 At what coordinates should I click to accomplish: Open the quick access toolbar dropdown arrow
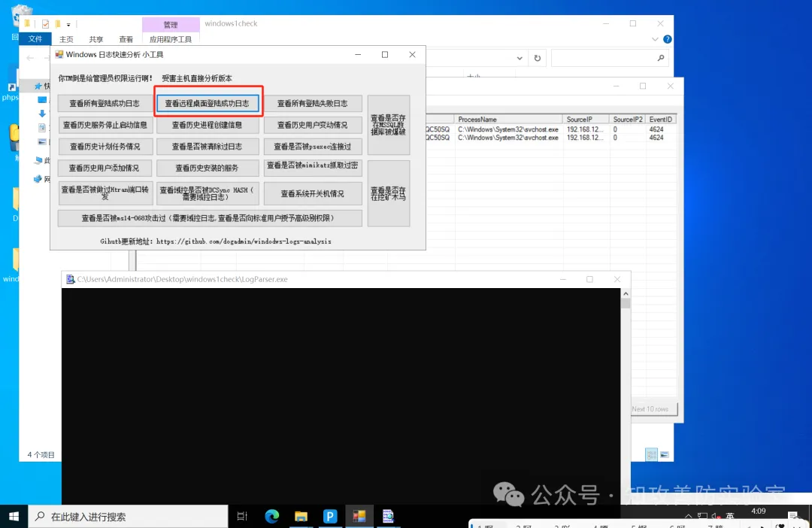click(68, 24)
